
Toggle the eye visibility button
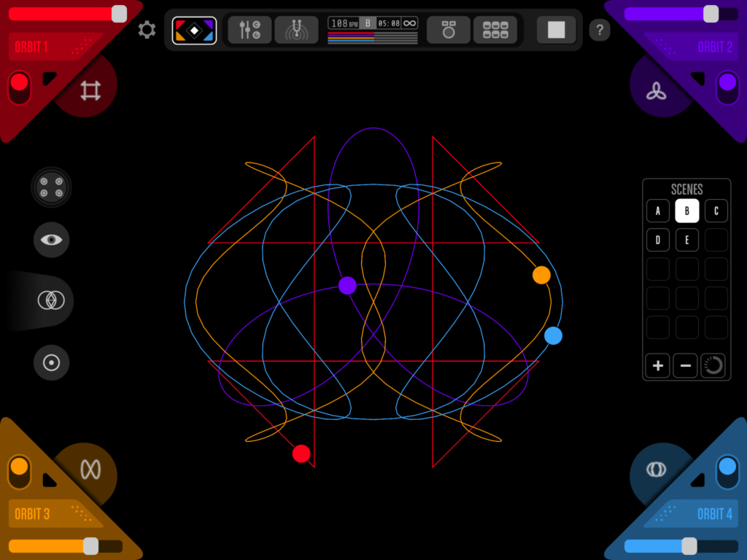pos(51,239)
